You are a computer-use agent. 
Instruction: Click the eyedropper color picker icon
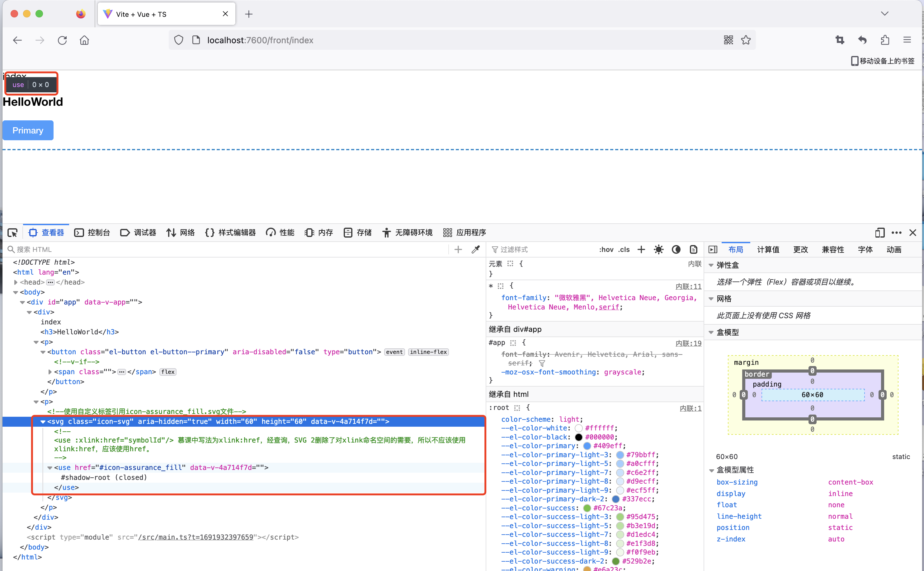(476, 249)
